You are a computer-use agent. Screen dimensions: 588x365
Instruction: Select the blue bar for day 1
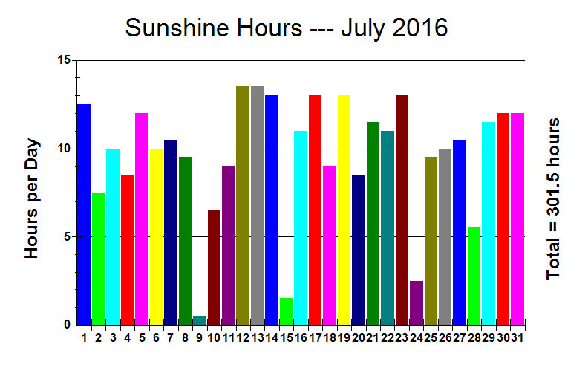pyautogui.click(x=84, y=214)
